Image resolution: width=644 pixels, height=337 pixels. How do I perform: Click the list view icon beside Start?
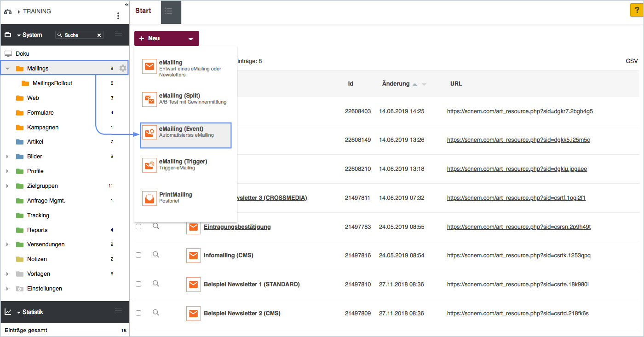click(x=168, y=11)
